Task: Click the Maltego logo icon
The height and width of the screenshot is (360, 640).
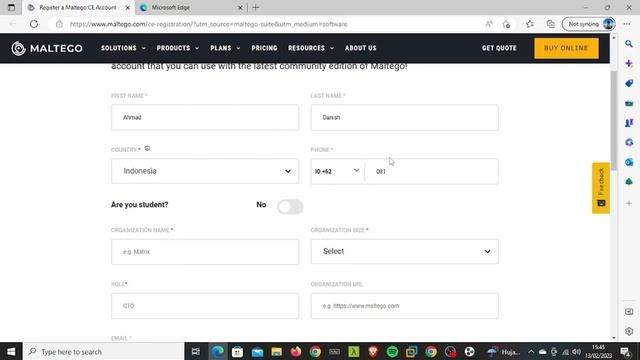Action: tap(18, 48)
